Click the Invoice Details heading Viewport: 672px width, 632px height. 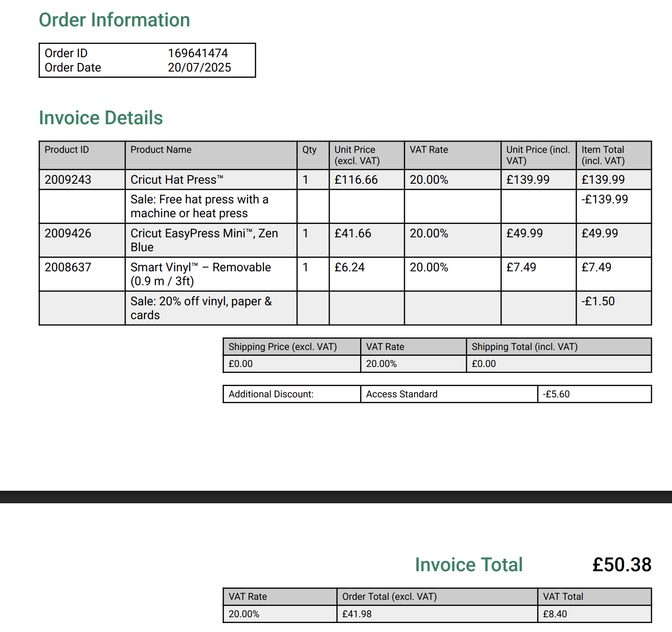point(101,118)
